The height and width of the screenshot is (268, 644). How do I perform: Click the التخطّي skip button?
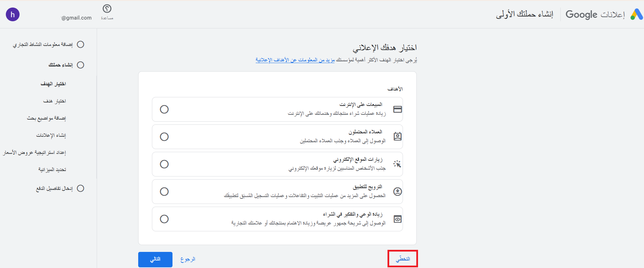pyautogui.click(x=403, y=259)
